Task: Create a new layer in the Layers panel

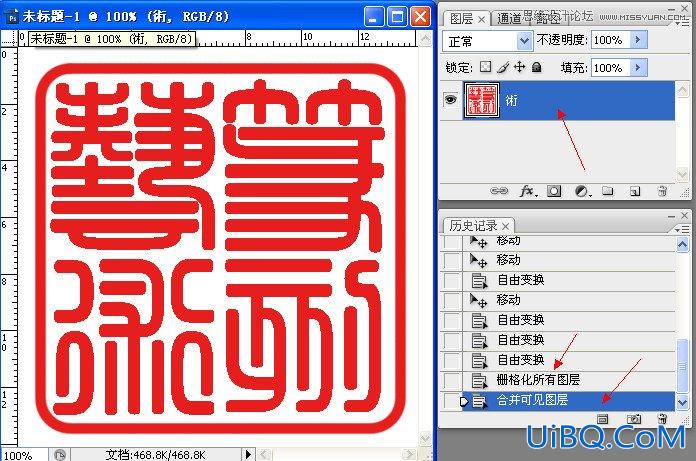Action: point(635,191)
